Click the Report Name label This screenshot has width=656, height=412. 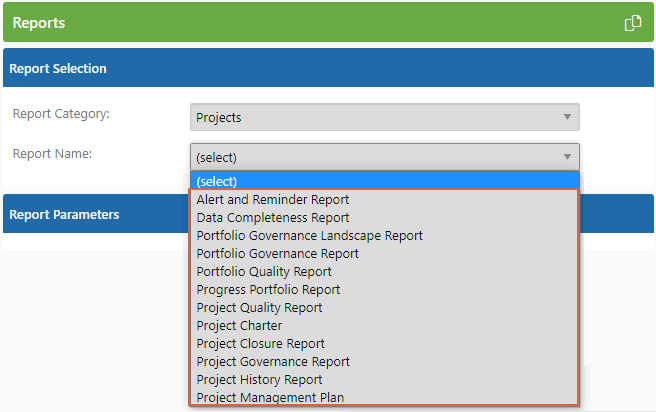point(52,154)
